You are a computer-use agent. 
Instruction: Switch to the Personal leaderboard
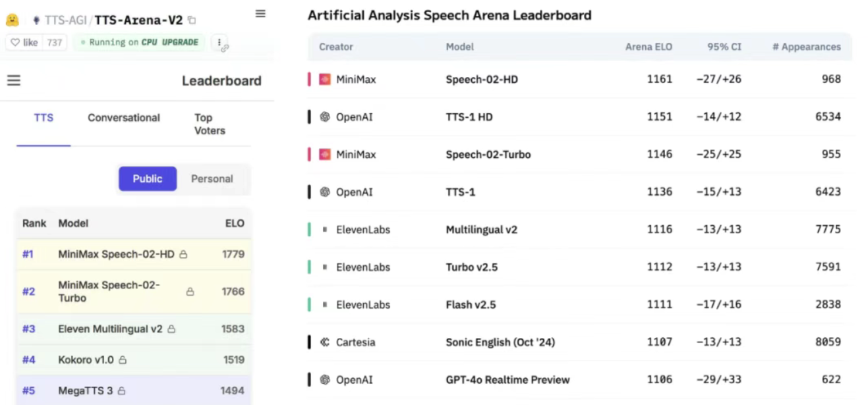212,178
